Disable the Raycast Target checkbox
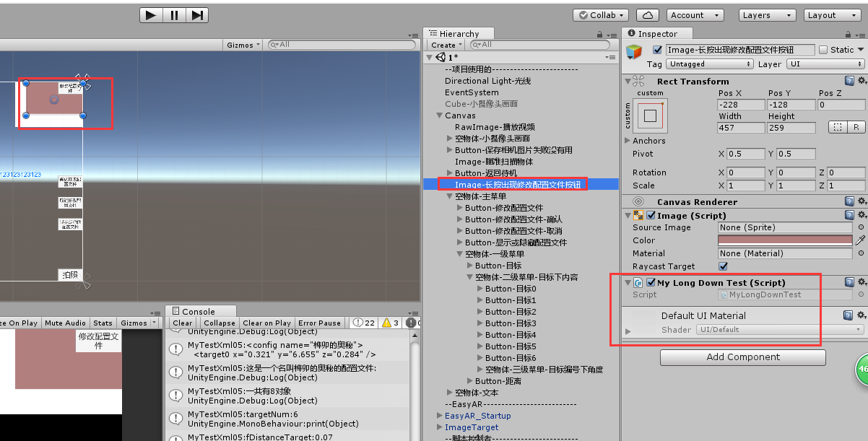Screen dimensions: 868x441 (724, 266)
